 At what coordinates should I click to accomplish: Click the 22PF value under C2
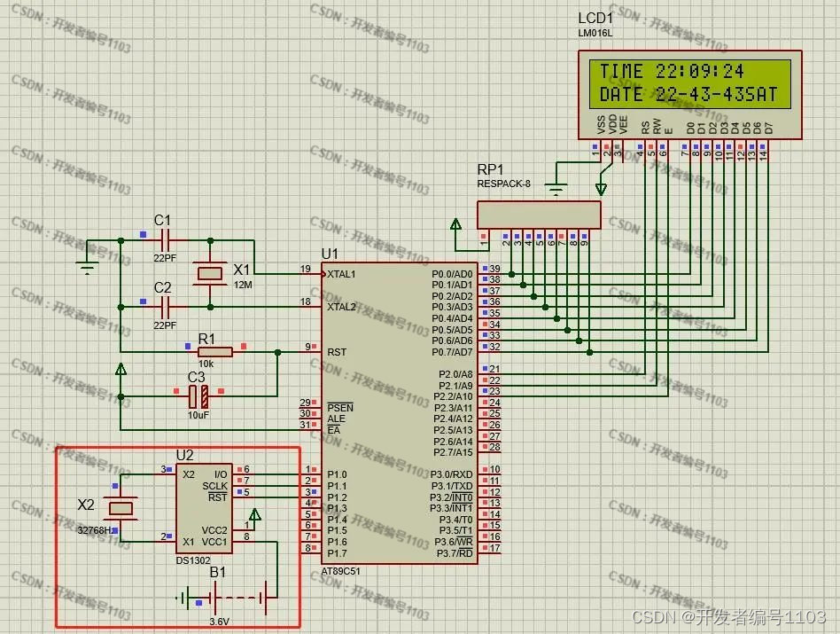(x=165, y=325)
